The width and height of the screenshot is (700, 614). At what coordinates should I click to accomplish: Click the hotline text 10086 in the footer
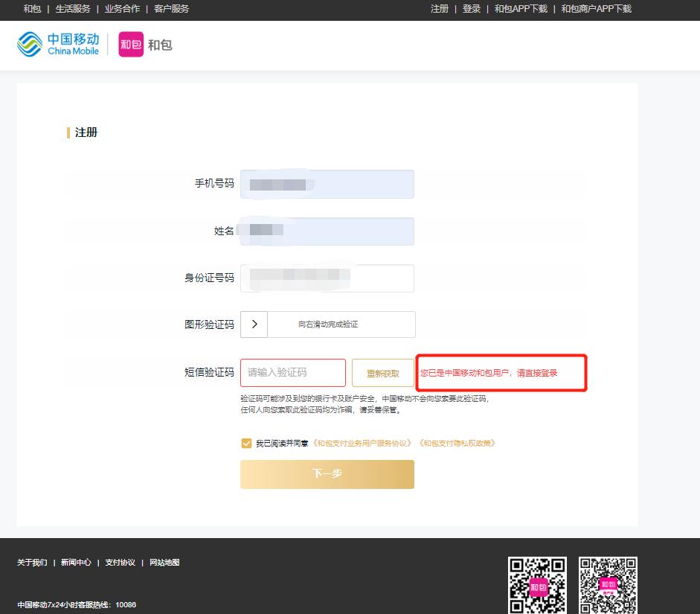[x=126, y=604]
